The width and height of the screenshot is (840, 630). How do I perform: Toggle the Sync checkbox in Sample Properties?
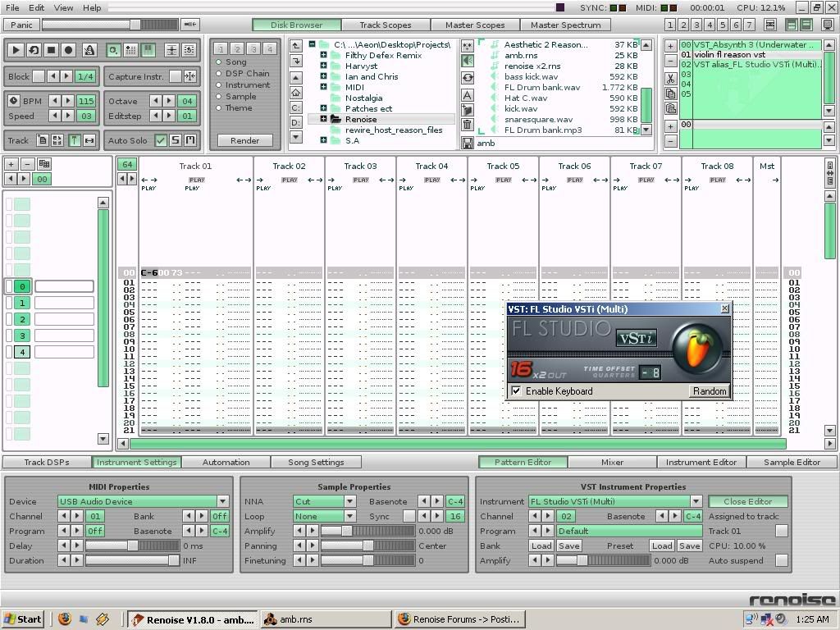409,516
